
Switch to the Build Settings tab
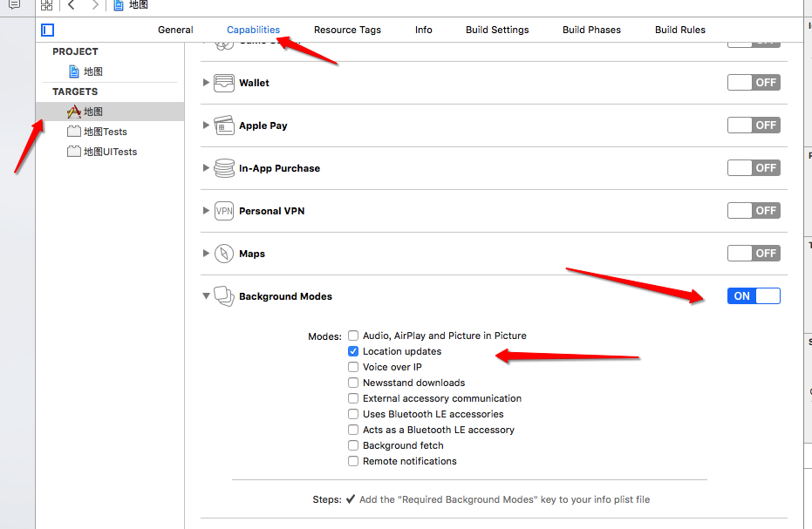(497, 30)
